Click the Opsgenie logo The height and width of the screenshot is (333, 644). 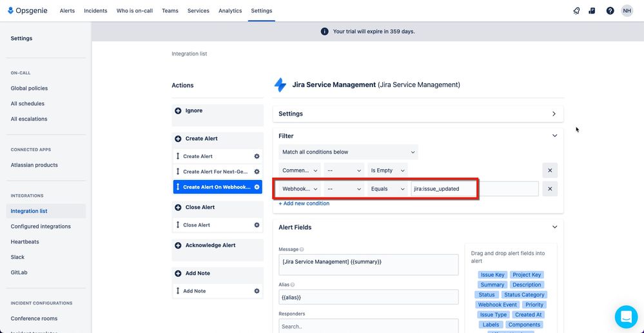tap(28, 11)
